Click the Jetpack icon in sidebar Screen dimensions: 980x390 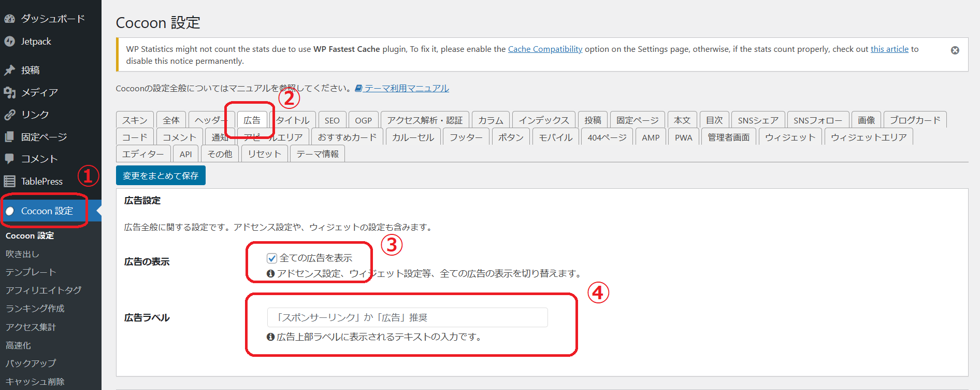(x=9, y=41)
